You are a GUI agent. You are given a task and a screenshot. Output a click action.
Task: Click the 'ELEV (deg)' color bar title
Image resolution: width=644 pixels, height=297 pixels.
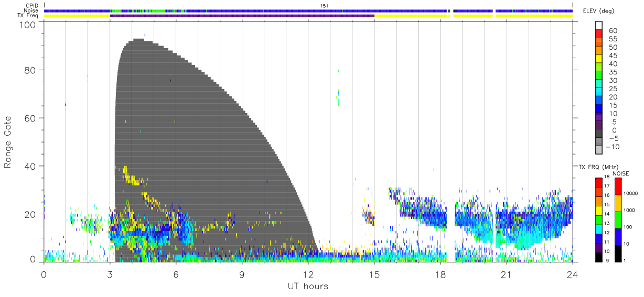coord(598,11)
